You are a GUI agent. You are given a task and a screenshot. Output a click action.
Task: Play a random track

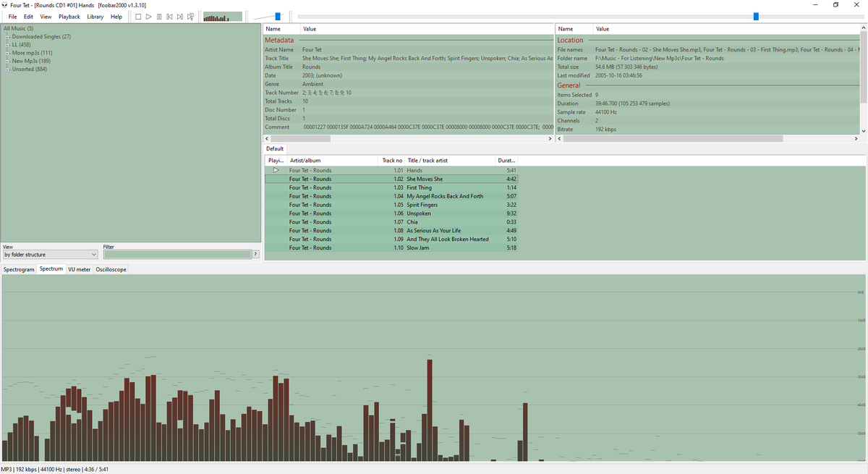click(190, 17)
